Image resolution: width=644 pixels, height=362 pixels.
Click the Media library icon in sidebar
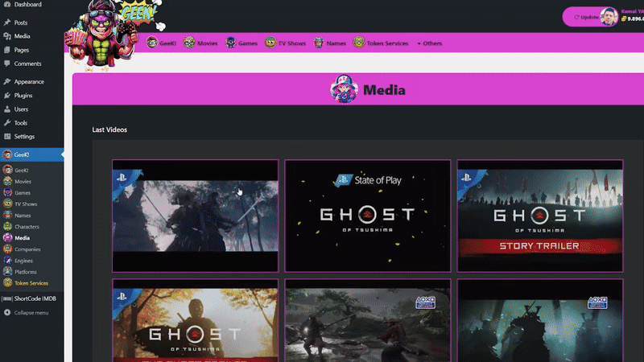tap(7, 36)
